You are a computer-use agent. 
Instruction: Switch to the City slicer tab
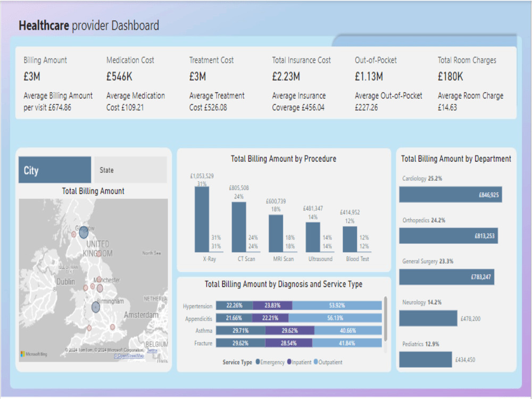click(54, 169)
